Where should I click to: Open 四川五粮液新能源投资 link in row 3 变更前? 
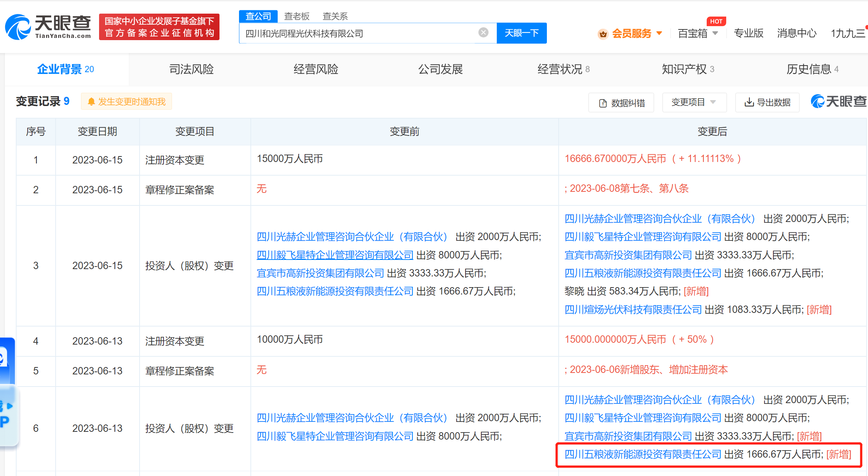pos(335,291)
